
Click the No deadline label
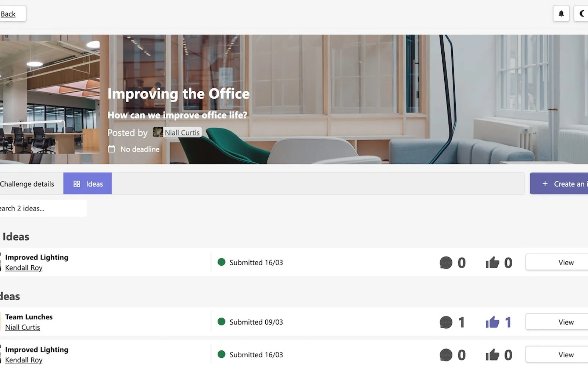coord(140,149)
